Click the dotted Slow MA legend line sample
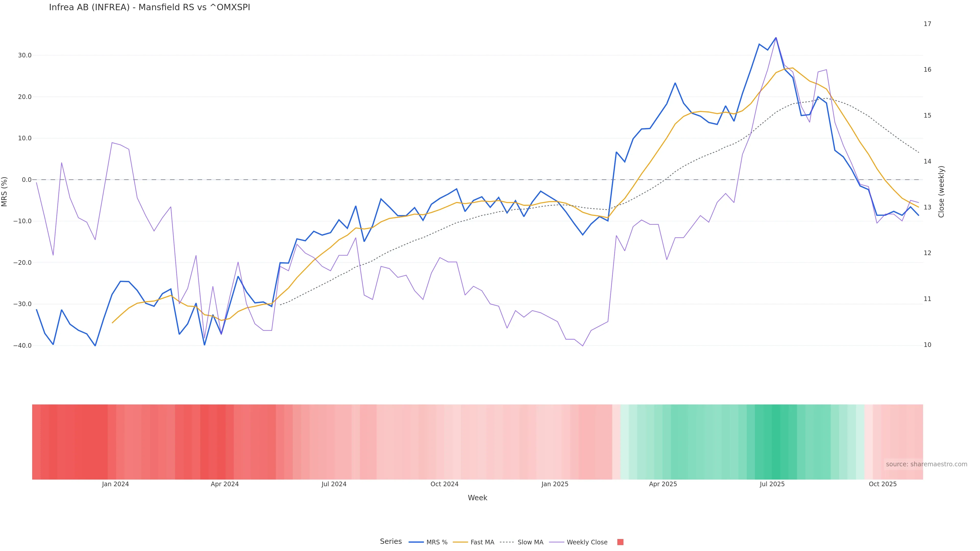Viewport: 980px width, 551px height. click(507, 542)
